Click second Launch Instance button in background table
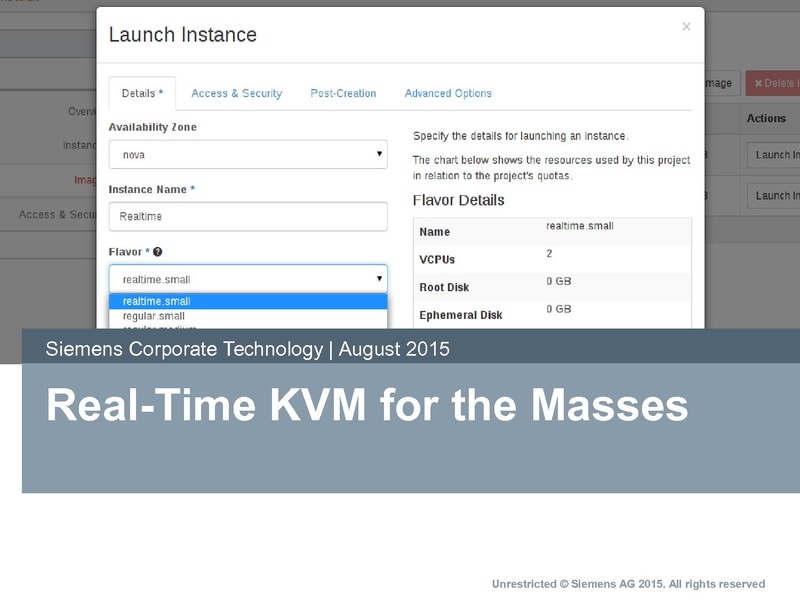This screenshot has width=800, height=600. click(773, 195)
